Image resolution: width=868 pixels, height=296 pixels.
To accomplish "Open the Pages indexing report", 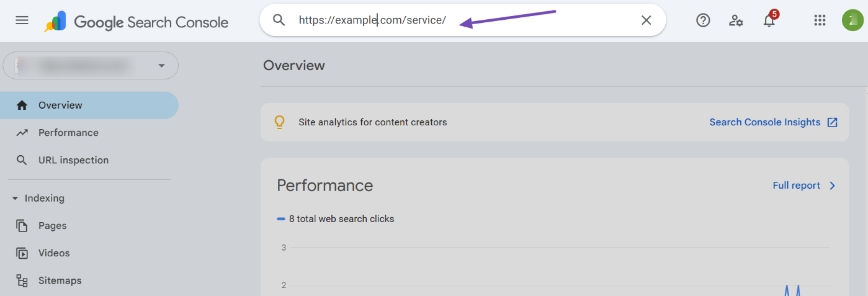I will [52, 226].
